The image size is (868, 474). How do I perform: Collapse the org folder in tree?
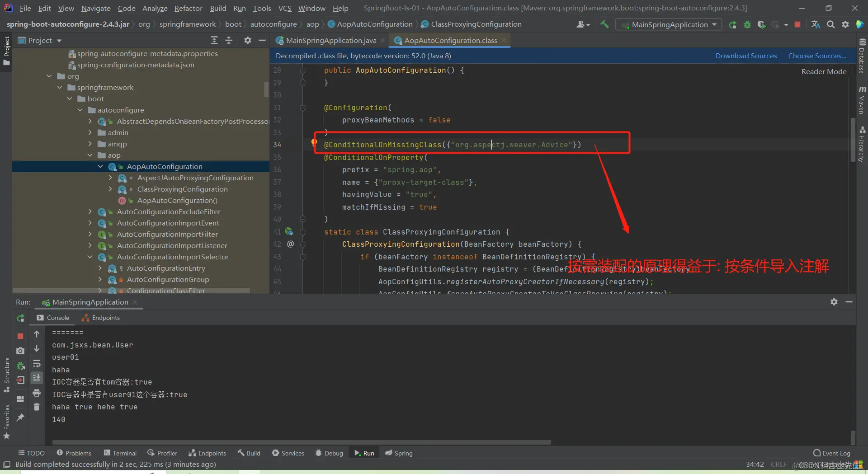[x=49, y=76]
